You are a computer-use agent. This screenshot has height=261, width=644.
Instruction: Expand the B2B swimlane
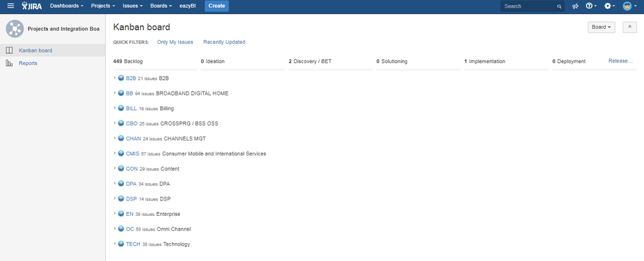point(115,78)
